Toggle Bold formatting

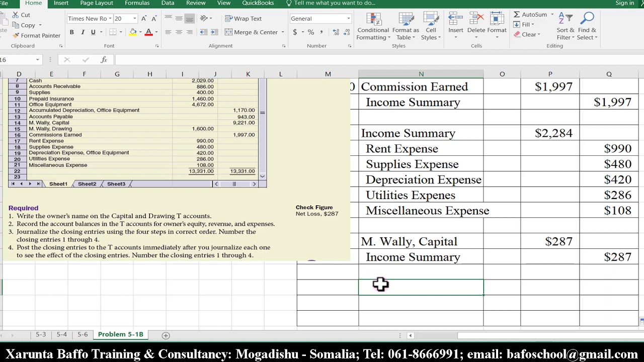(71, 32)
